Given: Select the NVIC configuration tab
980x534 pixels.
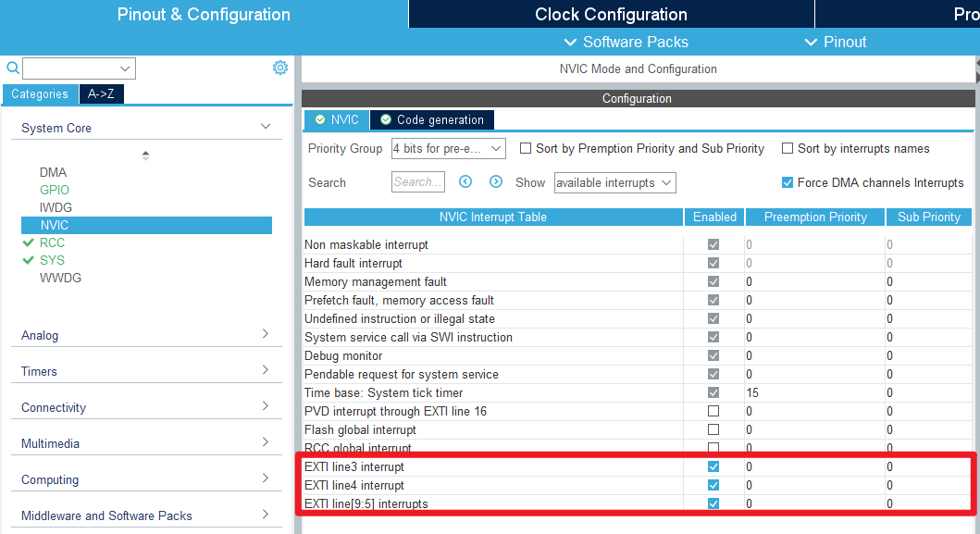Looking at the screenshot, I should 337,119.
